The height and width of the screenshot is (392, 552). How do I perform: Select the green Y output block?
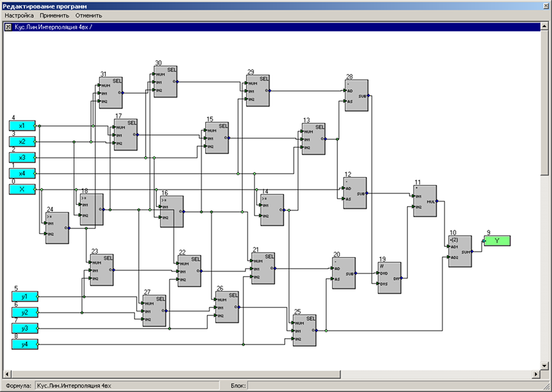[497, 241]
